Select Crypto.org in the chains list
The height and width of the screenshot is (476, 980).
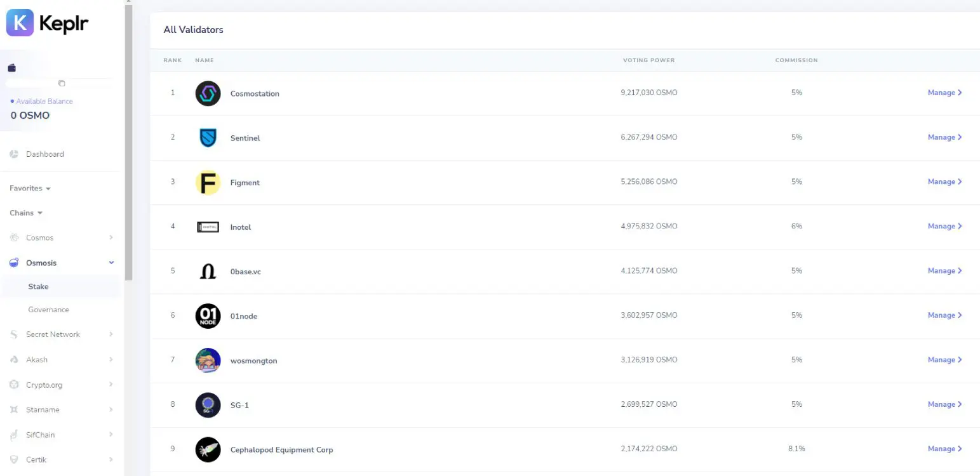(44, 385)
